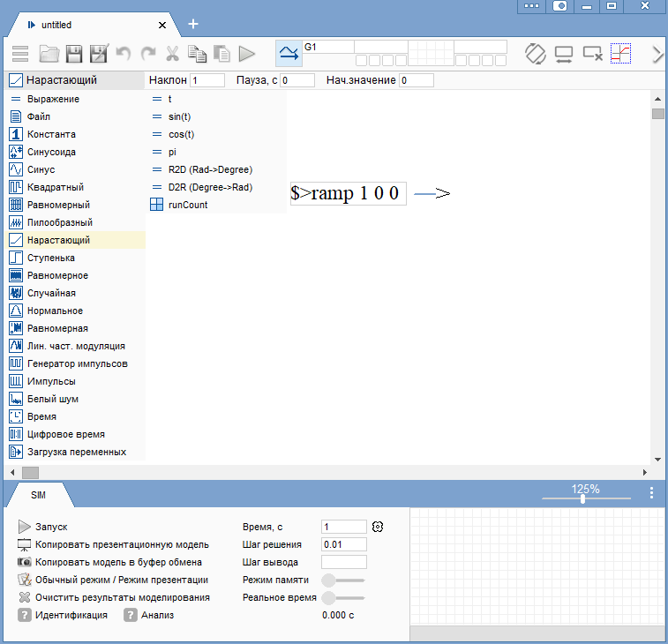Screen dimensions: 668x644
Task: Select the Файл source block
Action: pos(77,116)
